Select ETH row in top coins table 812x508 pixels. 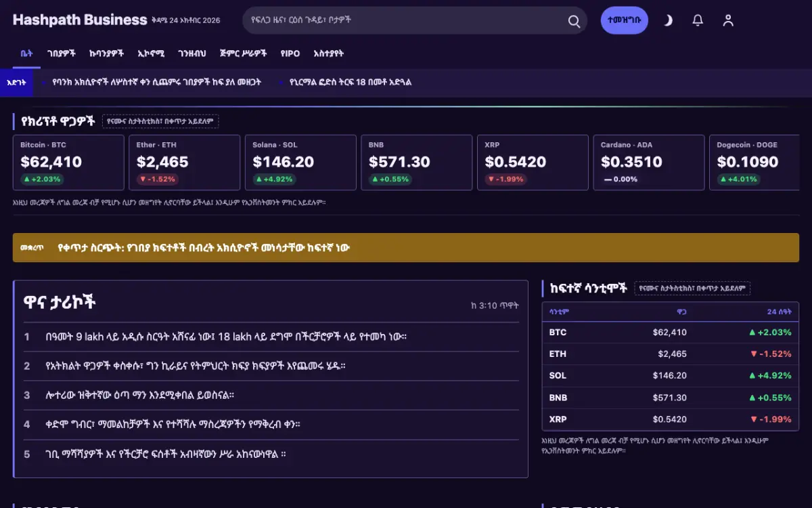point(671,354)
